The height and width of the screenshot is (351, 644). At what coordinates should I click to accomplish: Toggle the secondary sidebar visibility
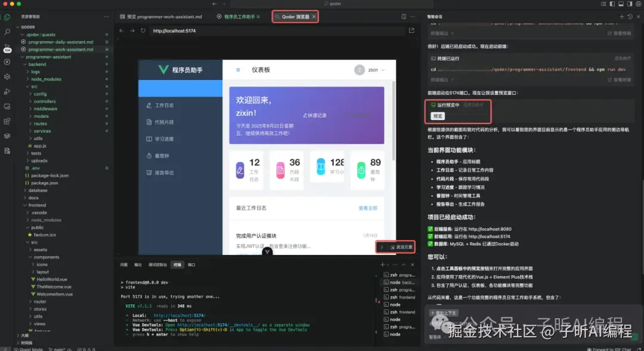[630, 4]
